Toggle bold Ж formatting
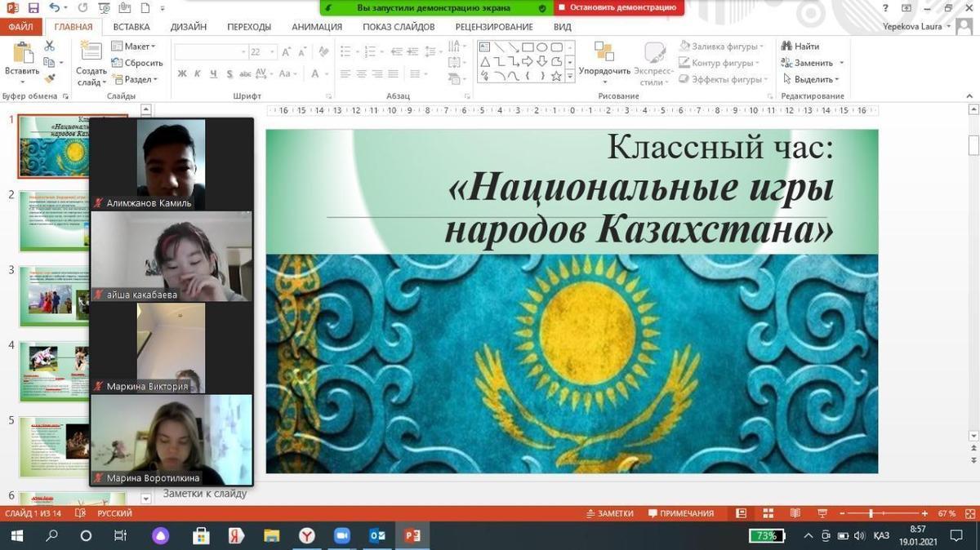Image resolution: width=980 pixels, height=550 pixels. (182, 74)
